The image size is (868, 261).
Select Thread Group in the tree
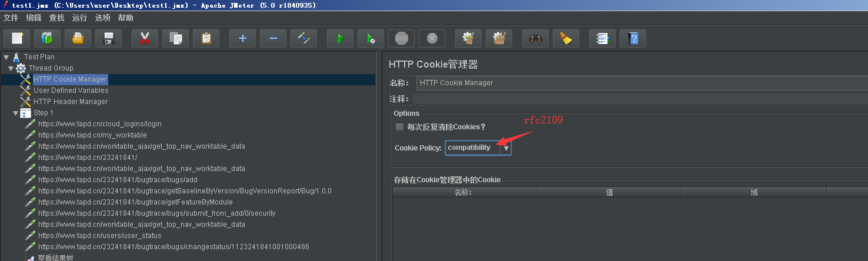[x=51, y=68]
